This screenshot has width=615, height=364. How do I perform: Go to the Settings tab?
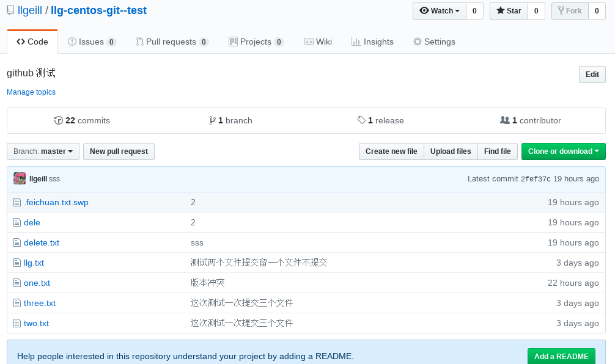434,42
